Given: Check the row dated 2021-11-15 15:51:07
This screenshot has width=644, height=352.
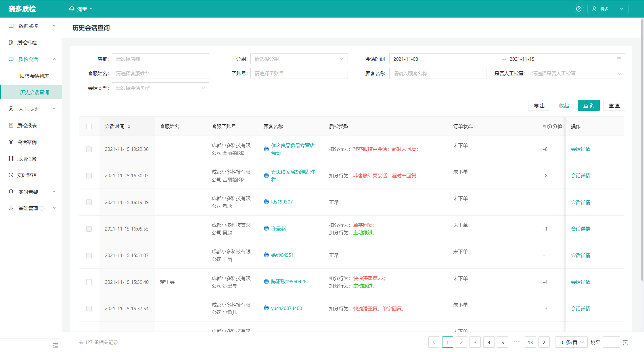Looking at the screenshot, I should tap(89, 255).
